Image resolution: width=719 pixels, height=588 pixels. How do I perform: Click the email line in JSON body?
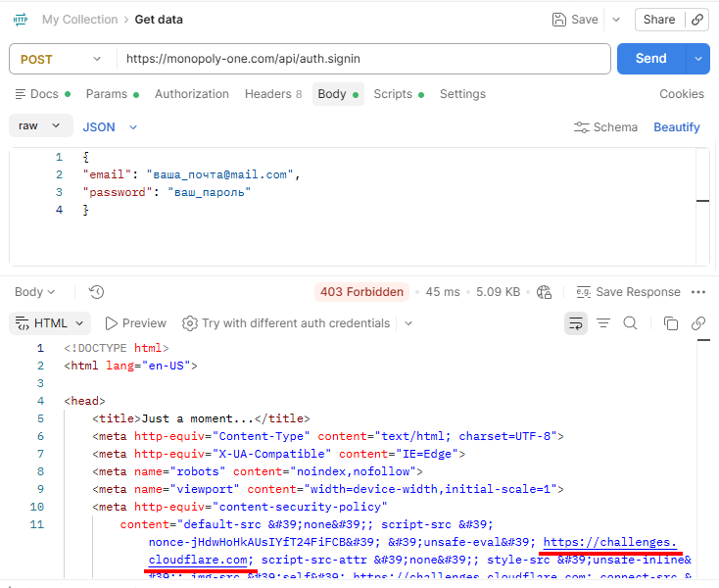click(191, 174)
